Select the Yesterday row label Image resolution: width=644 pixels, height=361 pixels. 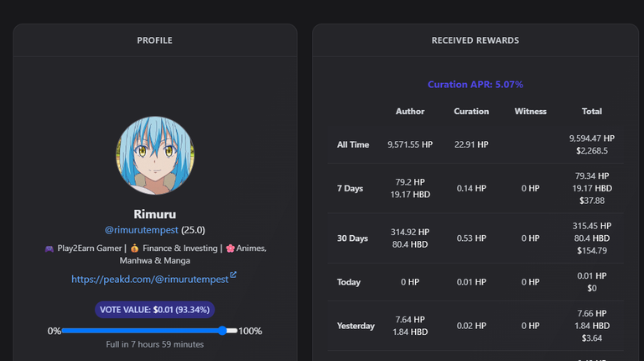[356, 326]
